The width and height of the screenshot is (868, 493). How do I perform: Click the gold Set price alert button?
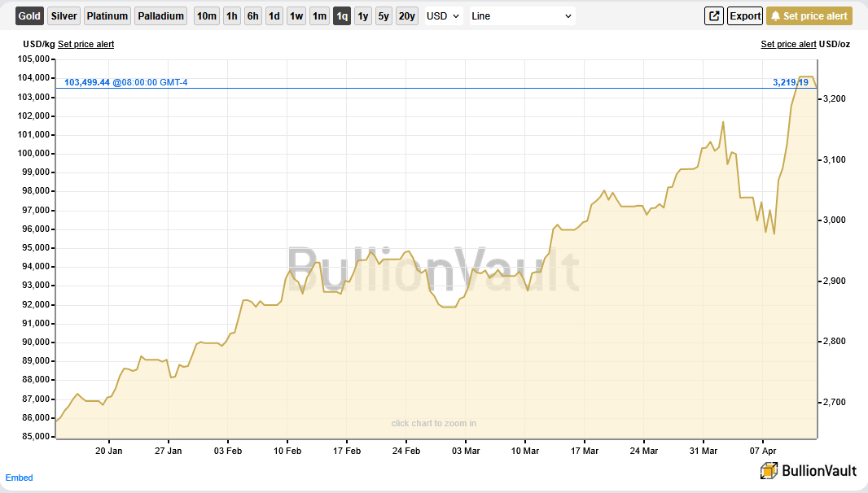point(809,16)
